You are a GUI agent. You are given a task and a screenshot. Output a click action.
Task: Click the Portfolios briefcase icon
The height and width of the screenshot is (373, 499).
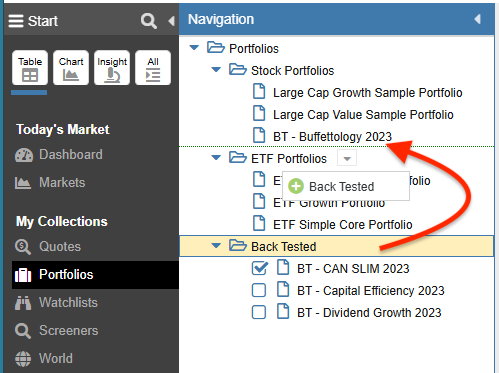pos(23,275)
